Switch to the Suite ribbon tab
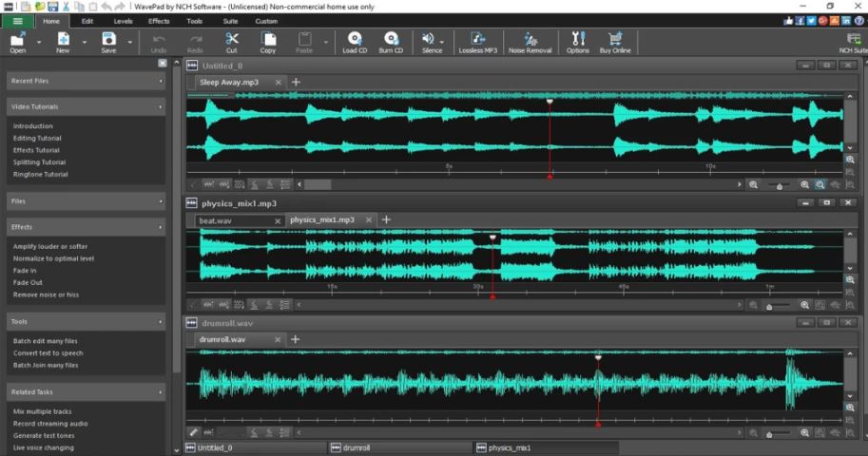 click(230, 21)
